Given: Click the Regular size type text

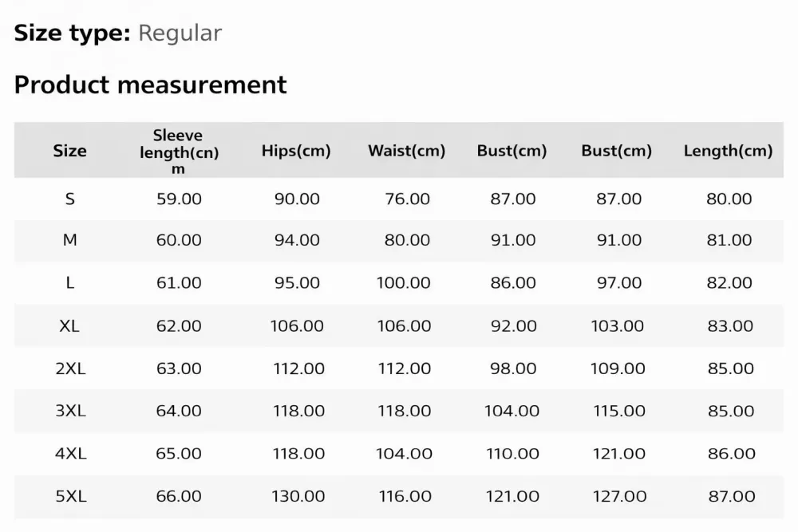Looking at the screenshot, I should tap(180, 33).
